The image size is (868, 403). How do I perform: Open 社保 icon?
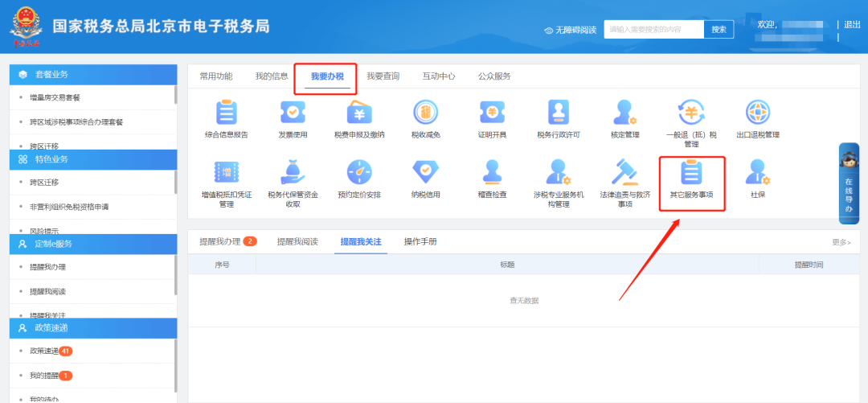tap(758, 172)
